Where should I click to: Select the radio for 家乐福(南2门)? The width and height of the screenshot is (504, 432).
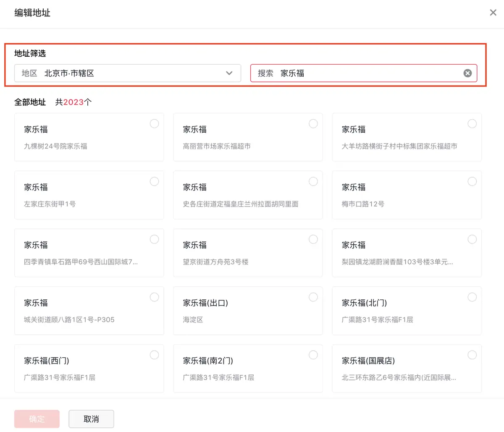click(313, 355)
